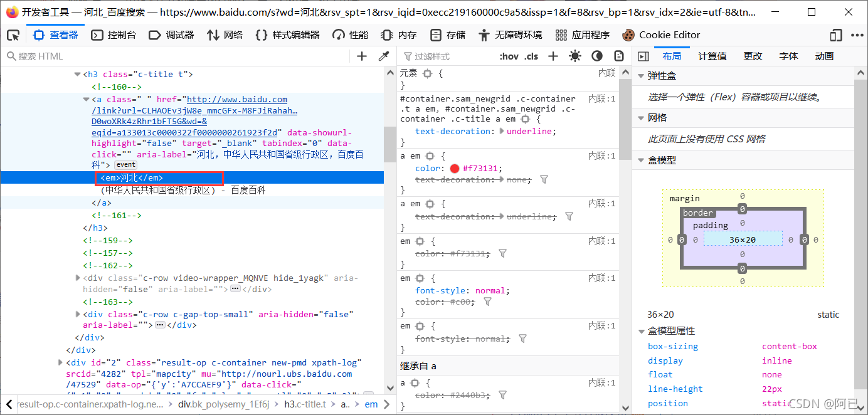This screenshot has width=868, height=415.
Task: Expand the div id="2" result-op node
Action: [61, 362]
